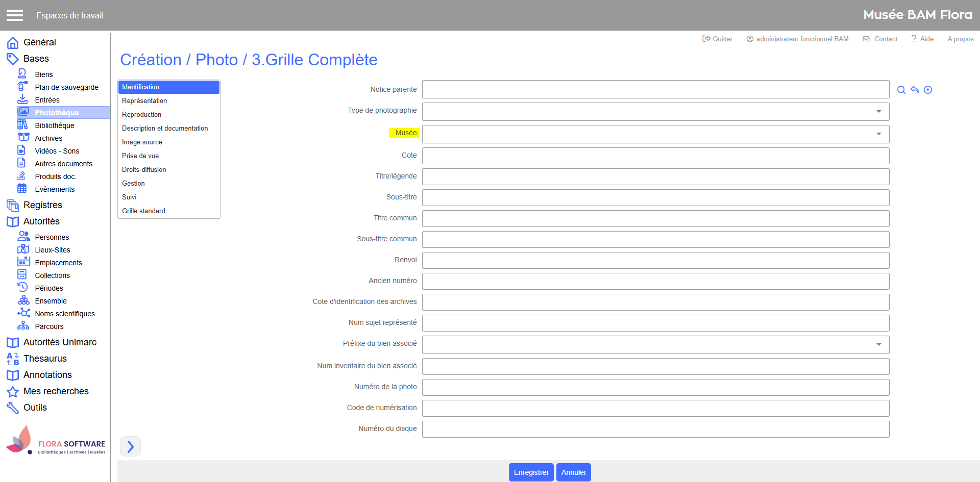Click the blue chevron expand arrow
This screenshot has height=482, width=980.
coord(130,447)
